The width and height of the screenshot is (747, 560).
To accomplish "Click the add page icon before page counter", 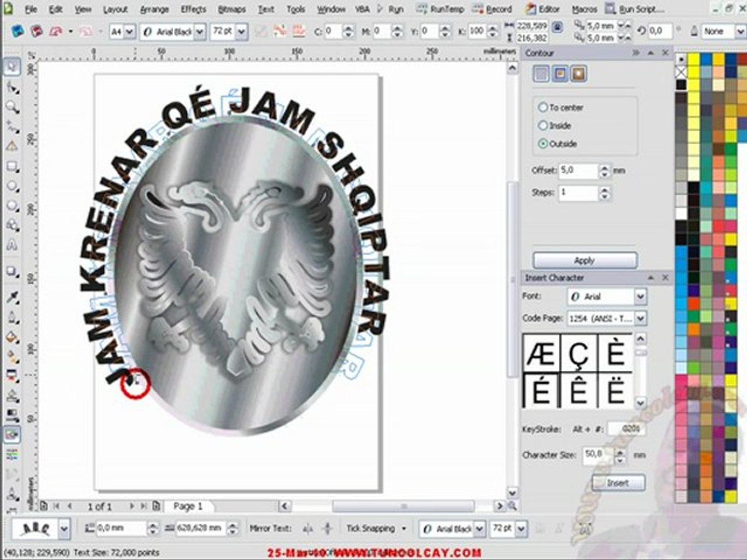I will click(x=45, y=506).
